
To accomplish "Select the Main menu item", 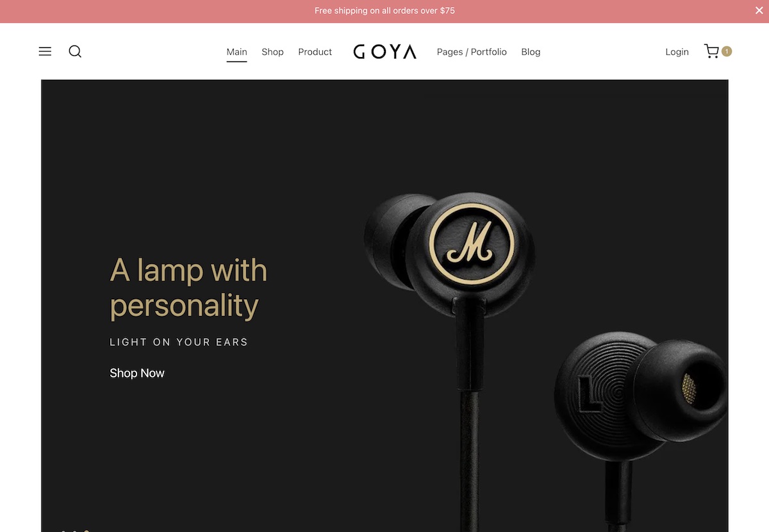I will tap(236, 52).
